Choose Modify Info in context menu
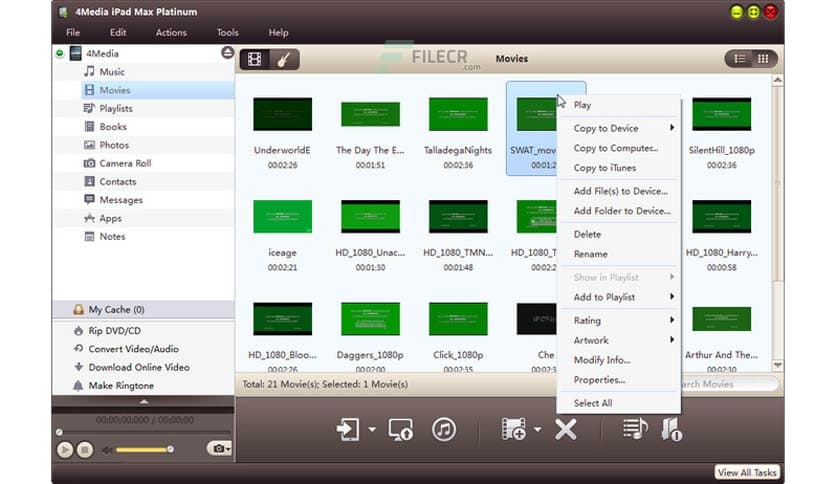 [x=618, y=360]
